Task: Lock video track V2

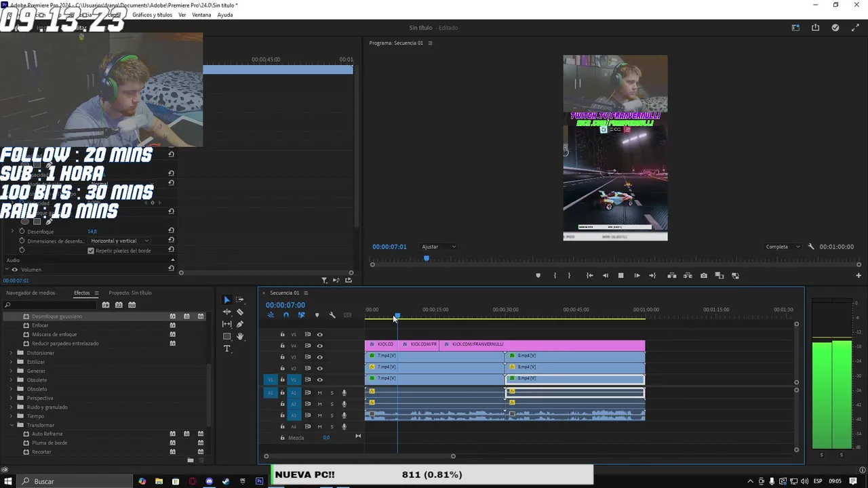Action: point(283,368)
